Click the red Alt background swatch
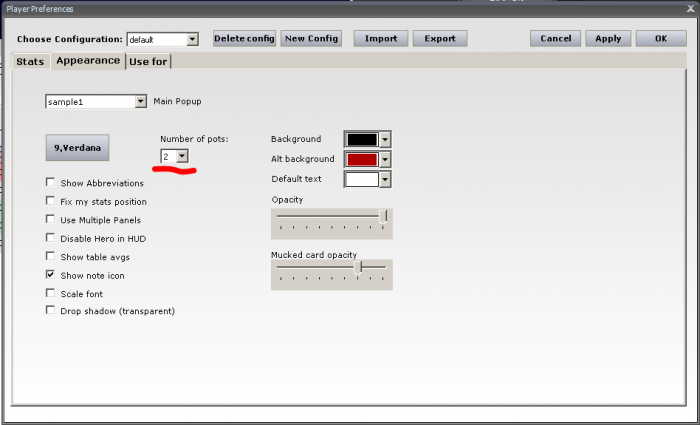 (x=362, y=159)
